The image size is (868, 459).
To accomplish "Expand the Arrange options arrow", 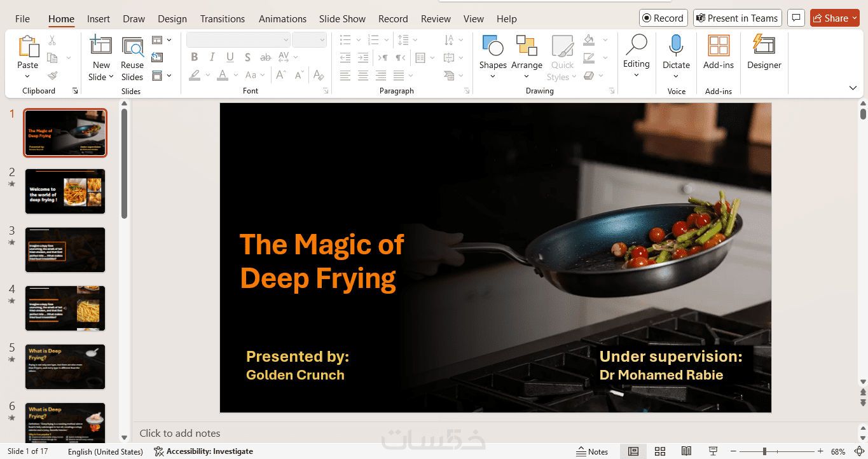I will point(527,77).
